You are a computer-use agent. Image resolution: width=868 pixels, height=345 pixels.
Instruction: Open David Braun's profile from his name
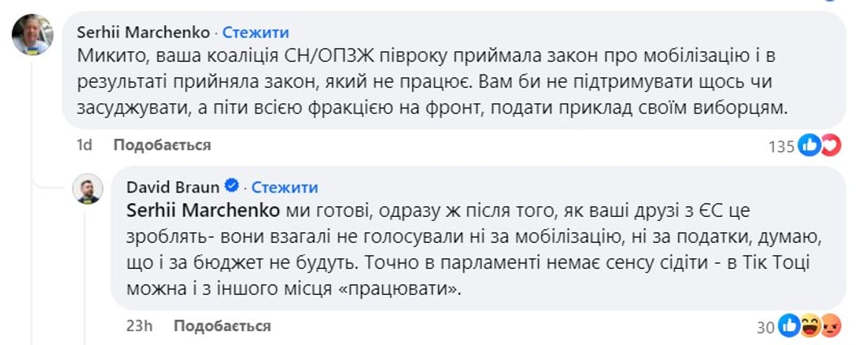(x=173, y=188)
